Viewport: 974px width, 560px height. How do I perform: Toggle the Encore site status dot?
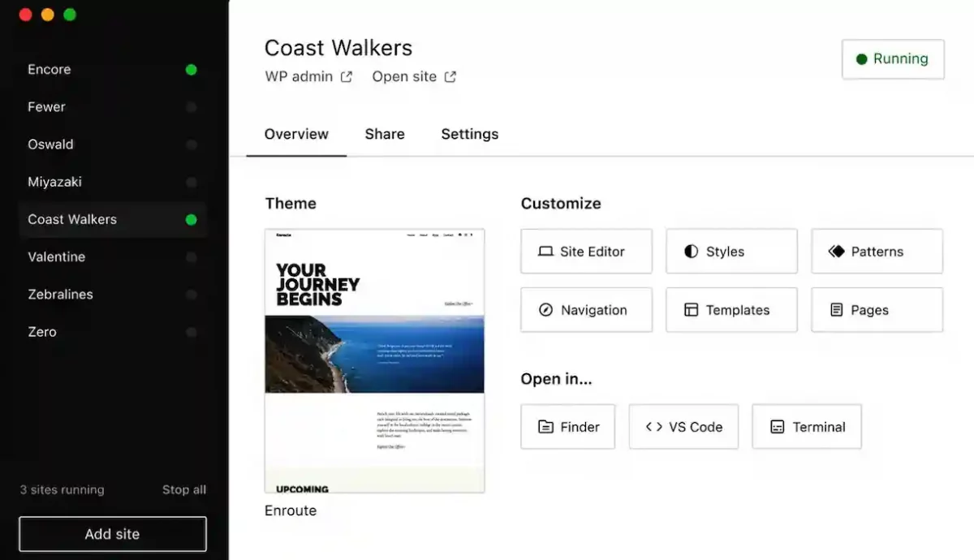coord(191,70)
